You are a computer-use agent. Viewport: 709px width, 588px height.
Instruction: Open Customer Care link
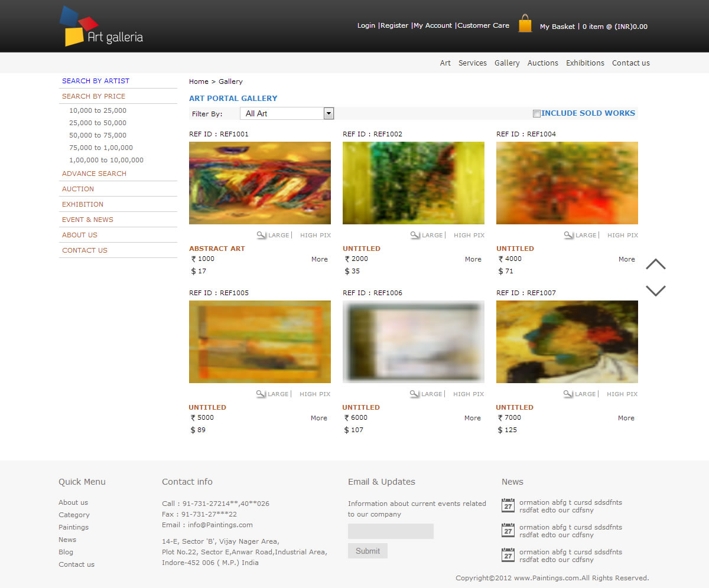pyautogui.click(x=483, y=25)
